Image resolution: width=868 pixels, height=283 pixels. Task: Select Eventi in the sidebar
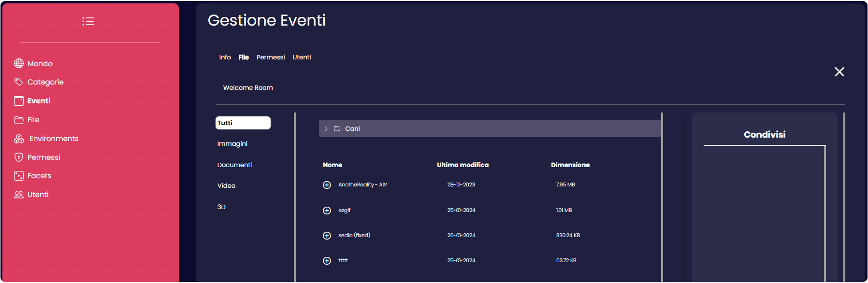click(x=39, y=101)
